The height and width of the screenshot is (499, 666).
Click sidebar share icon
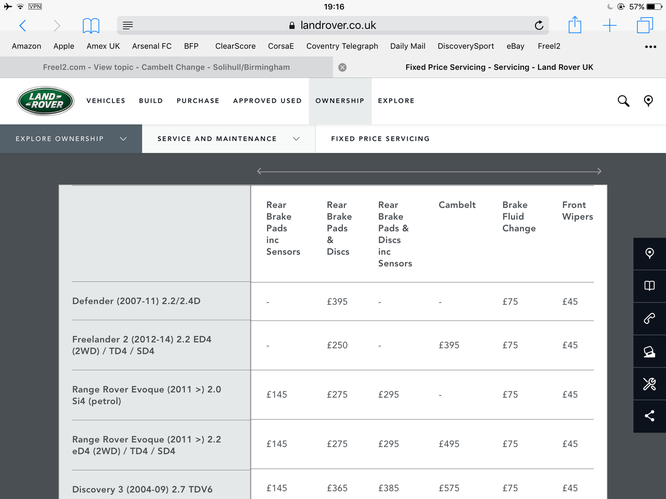pos(649,416)
